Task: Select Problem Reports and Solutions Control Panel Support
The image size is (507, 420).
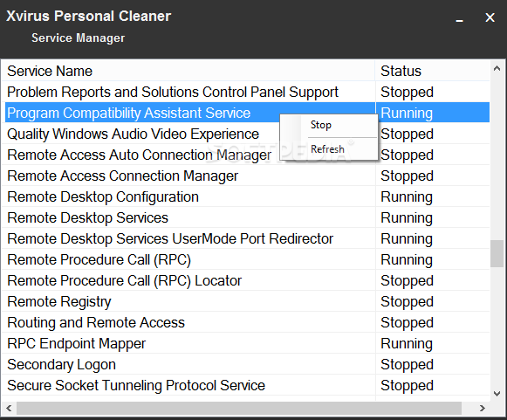Action: coord(246,92)
